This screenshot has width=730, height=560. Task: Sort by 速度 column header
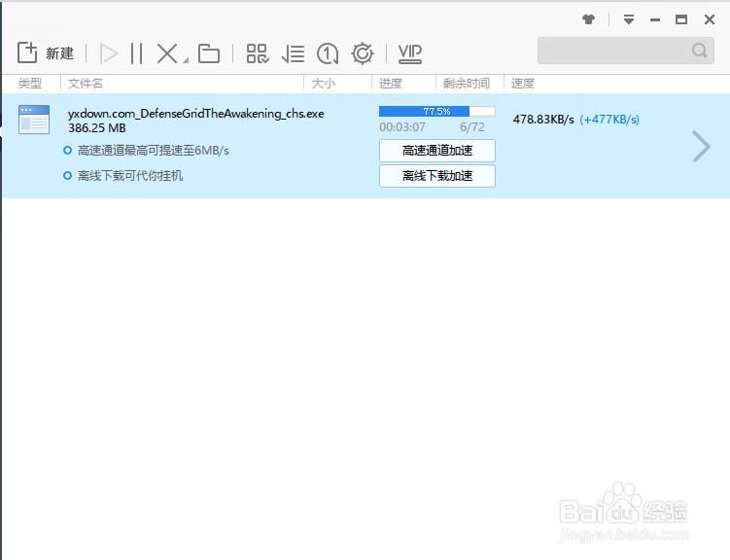[522, 84]
